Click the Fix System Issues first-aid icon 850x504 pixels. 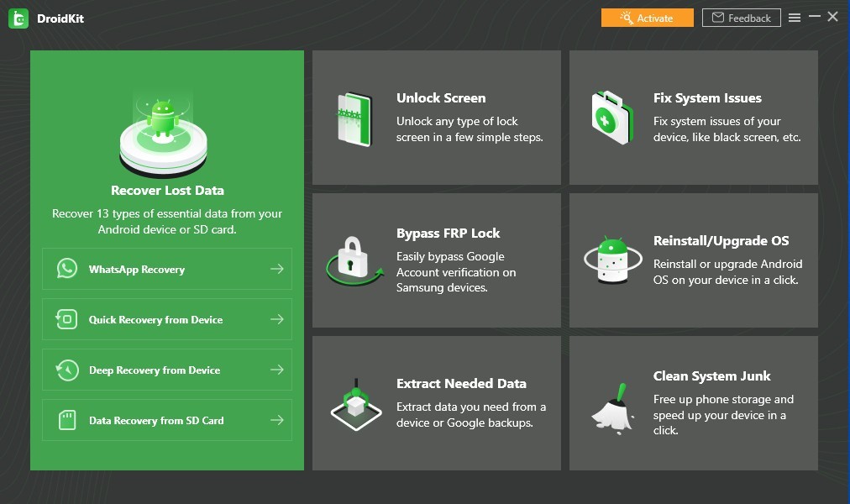(612, 118)
